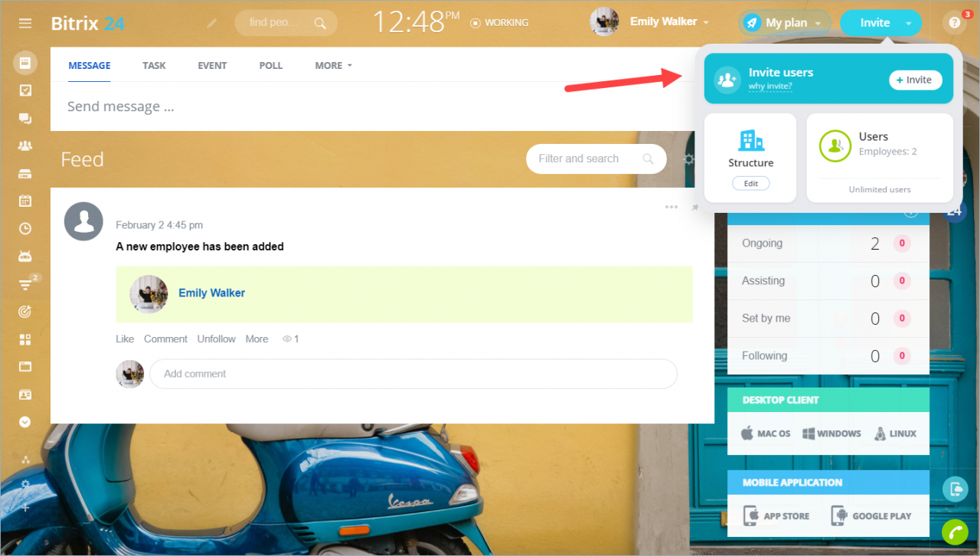Click the Bitrix 24 logo

[87, 23]
